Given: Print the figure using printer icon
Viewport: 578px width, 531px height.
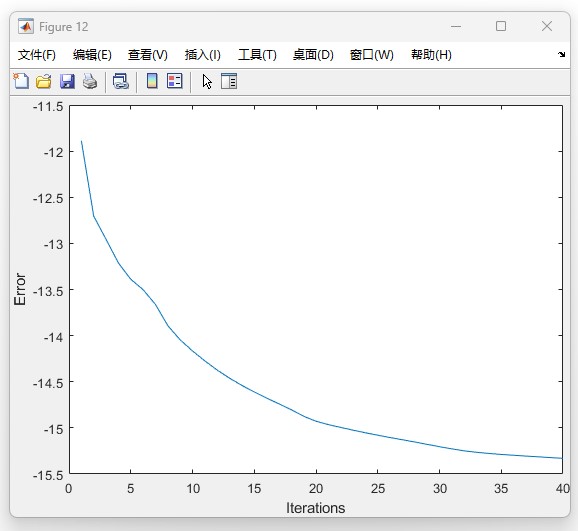Looking at the screenshot, I should click(90, 81).
